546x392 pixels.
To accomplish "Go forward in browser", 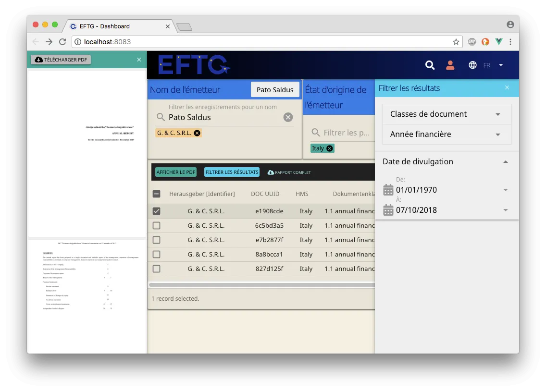I will 49,42.
